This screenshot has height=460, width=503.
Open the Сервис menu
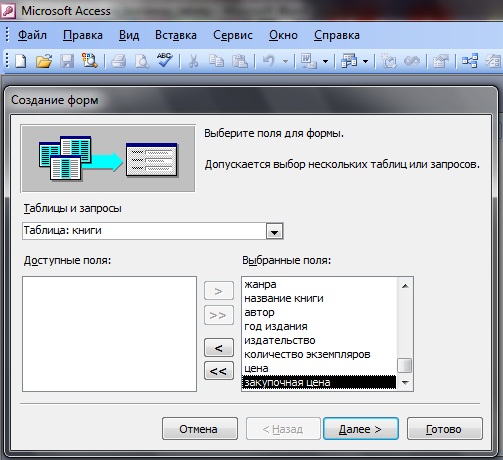(233, 35)
